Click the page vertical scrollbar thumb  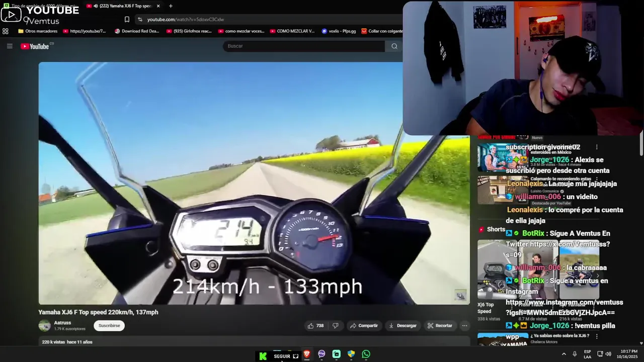[x=641, y=144]
